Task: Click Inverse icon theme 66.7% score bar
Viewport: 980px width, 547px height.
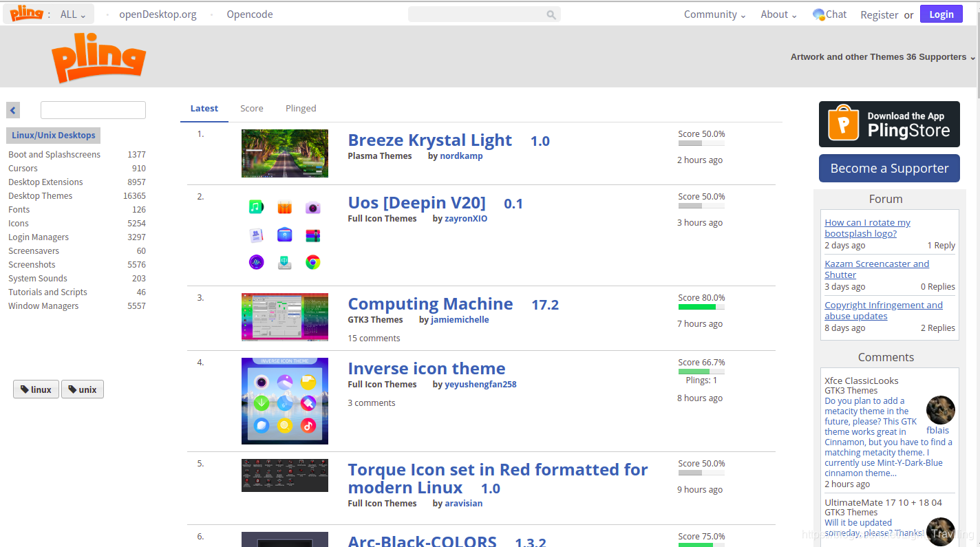Action: tap(701, 372)
